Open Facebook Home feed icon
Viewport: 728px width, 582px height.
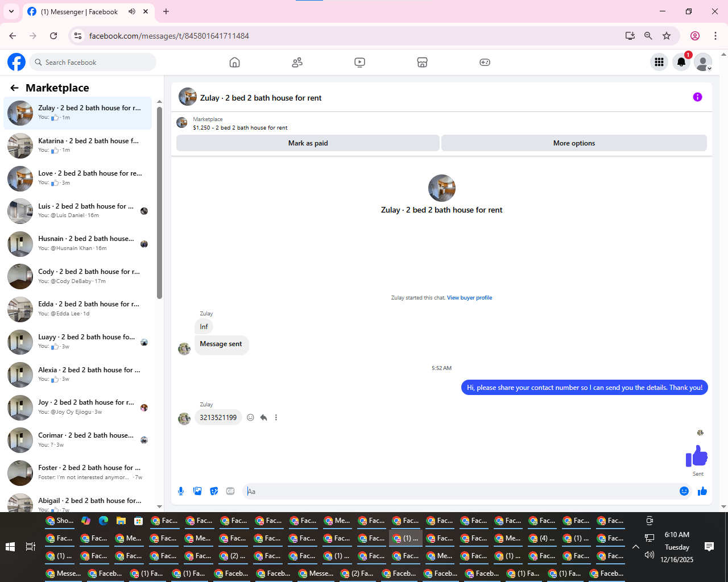click(x=234, y=63)
